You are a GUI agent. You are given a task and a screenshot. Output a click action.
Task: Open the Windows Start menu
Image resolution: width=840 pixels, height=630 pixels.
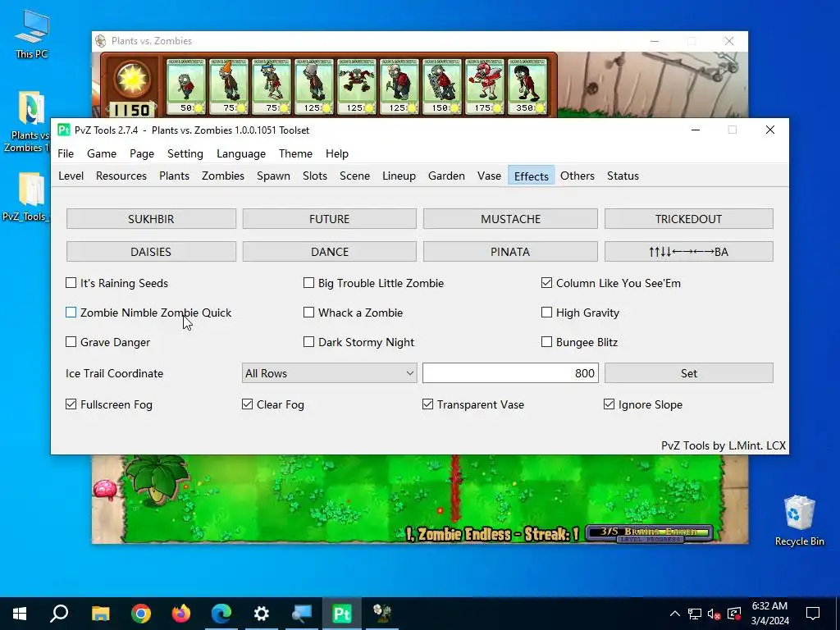tap(20, 614)
